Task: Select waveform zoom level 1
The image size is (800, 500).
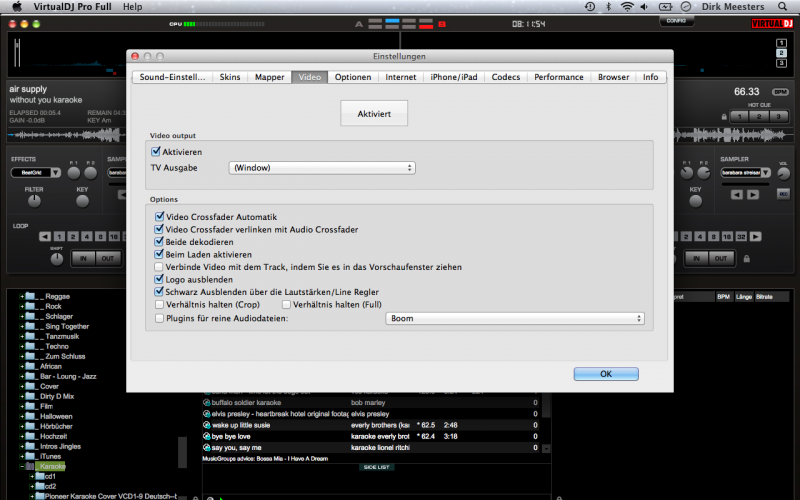Action: pyautogui.click(x=781, y=43)
